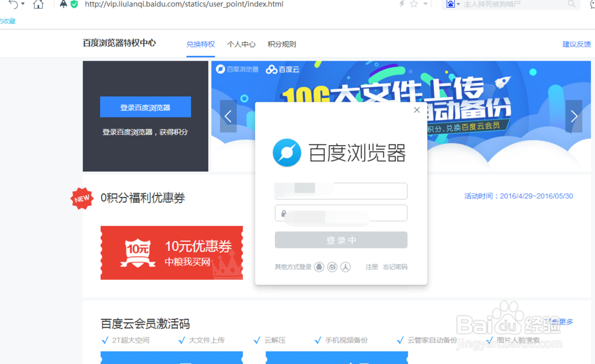Switch to the 积分规则 tab
This screenshot has width=595, height=364.
(281, 43)
